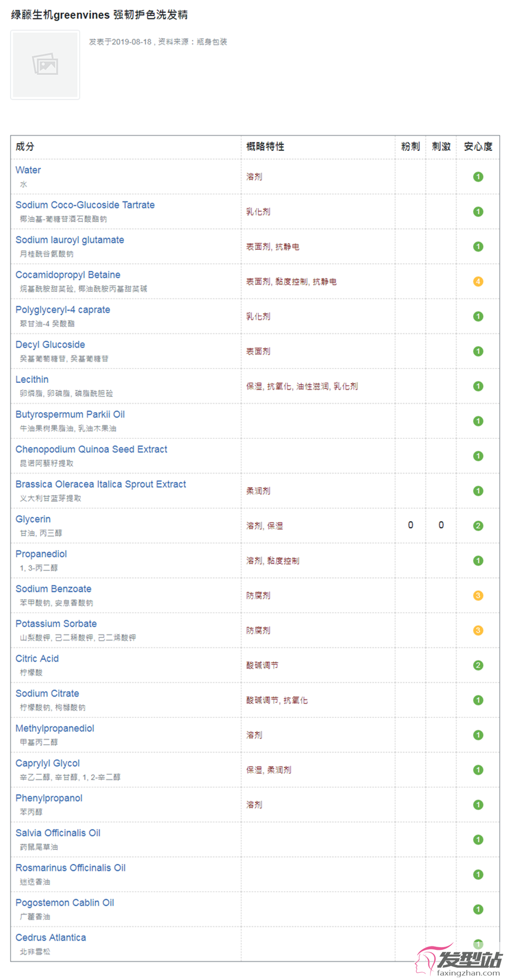Click the Lecithin green safety rating badge
Viewport: 506px width, 980px height.
478,386
